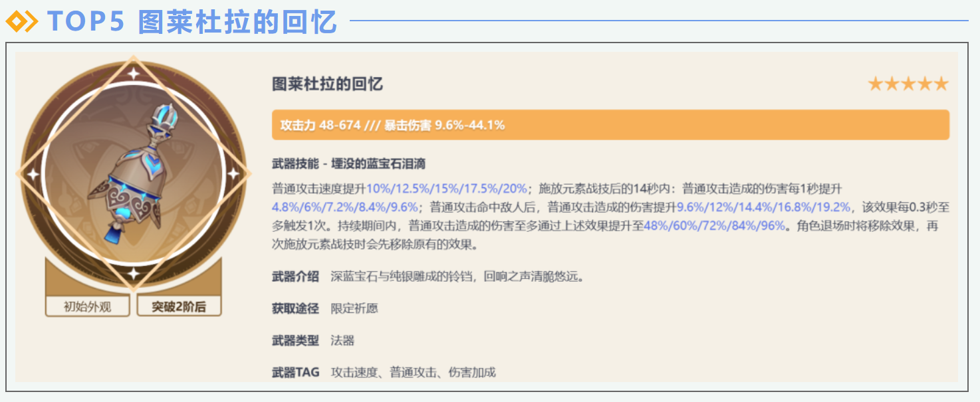Screen dimensions: 980x402
Task: Click the heading TOP5 图莱杜拉的回忆
Action: (191, 22)
